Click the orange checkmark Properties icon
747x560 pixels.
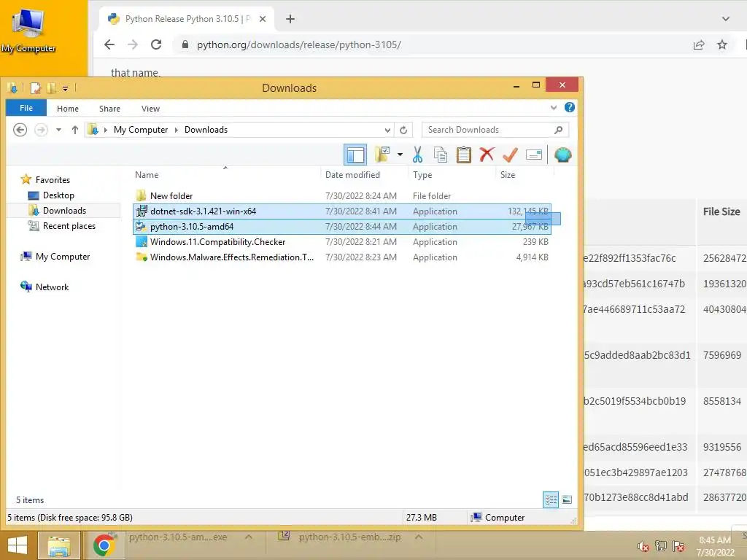pyautogui.click(x=510, y=155)
